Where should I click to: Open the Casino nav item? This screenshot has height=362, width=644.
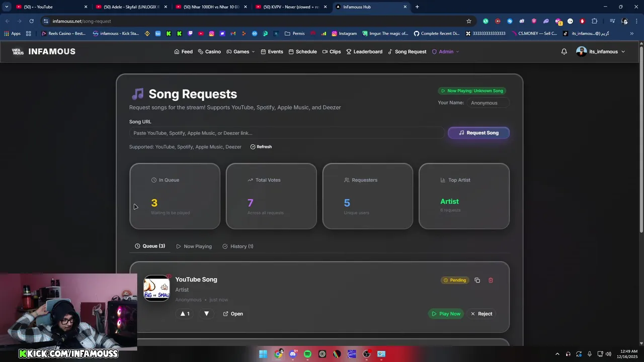point(209,52)
